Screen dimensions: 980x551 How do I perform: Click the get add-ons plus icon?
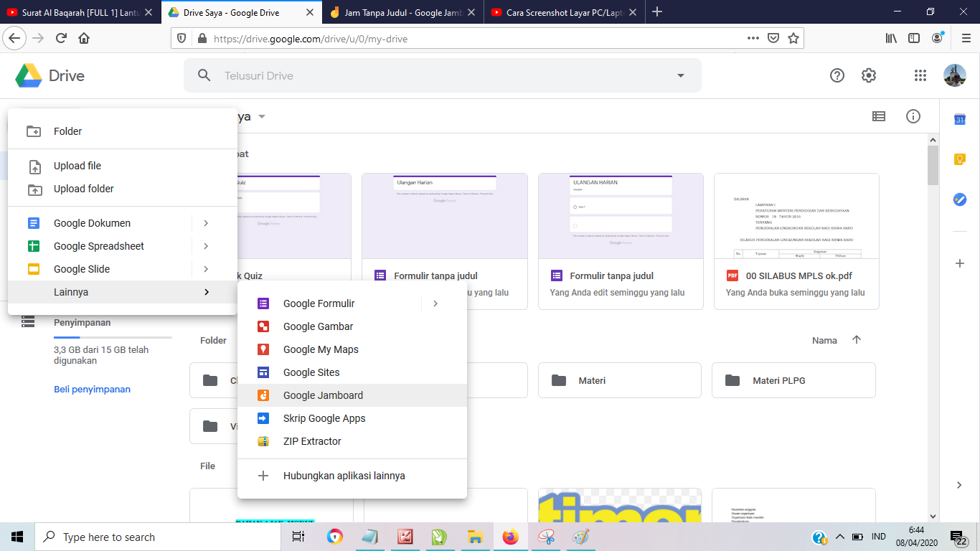tap(960, 263)
